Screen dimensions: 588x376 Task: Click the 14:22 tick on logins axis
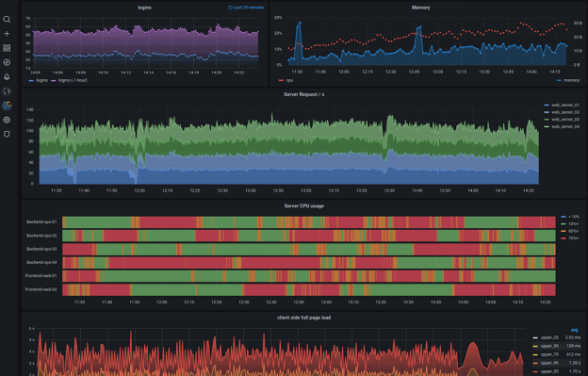pos(239,73)
